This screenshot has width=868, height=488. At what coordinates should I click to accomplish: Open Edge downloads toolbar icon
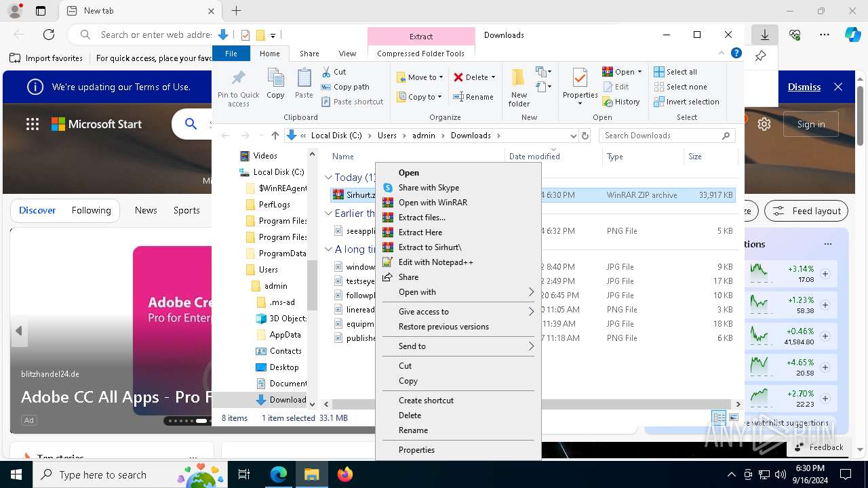765,35
